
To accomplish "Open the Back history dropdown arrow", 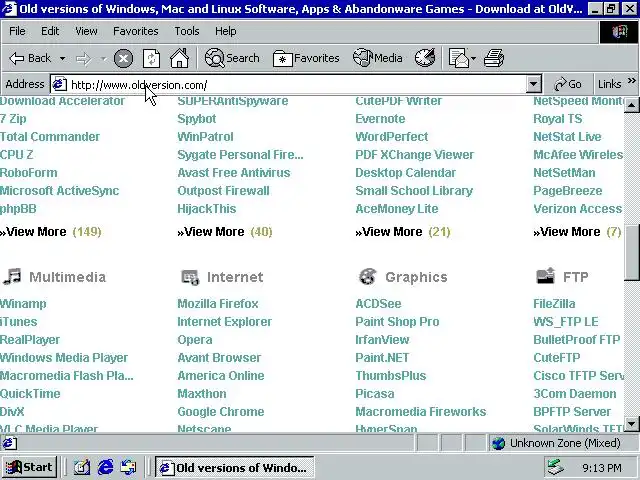I will click(x=62, y=59).
